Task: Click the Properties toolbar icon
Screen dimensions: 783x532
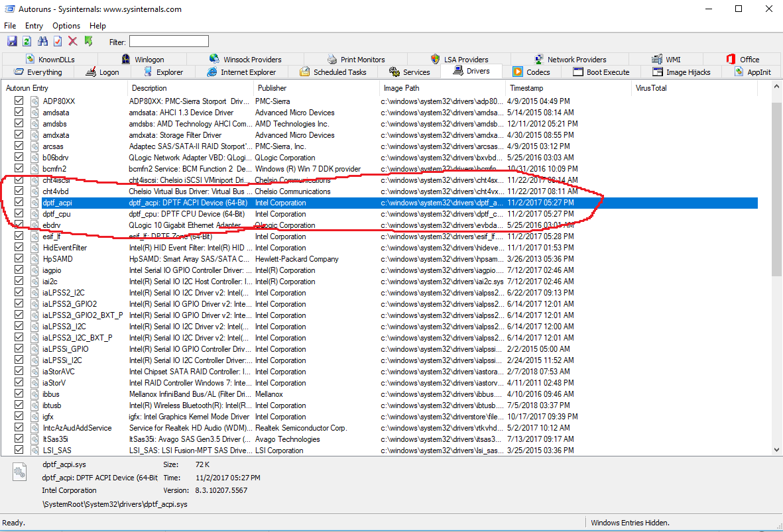Action: (58, 42)
